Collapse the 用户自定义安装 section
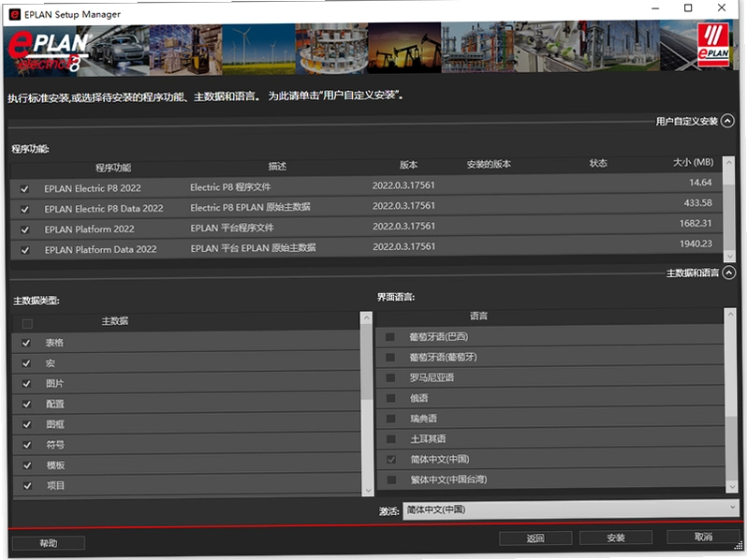The height and width of the screenshot is (560, 747). tap(727, 121)
